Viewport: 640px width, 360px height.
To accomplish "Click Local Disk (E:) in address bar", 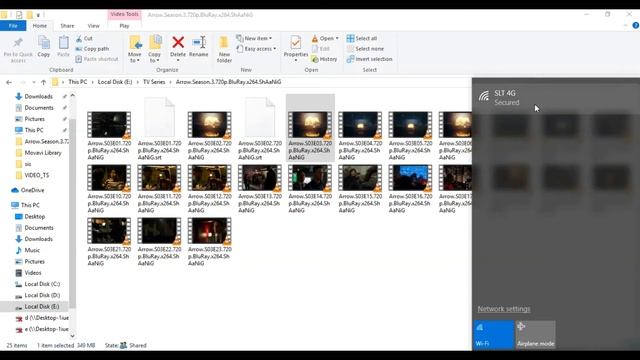I will pos(115,82).
